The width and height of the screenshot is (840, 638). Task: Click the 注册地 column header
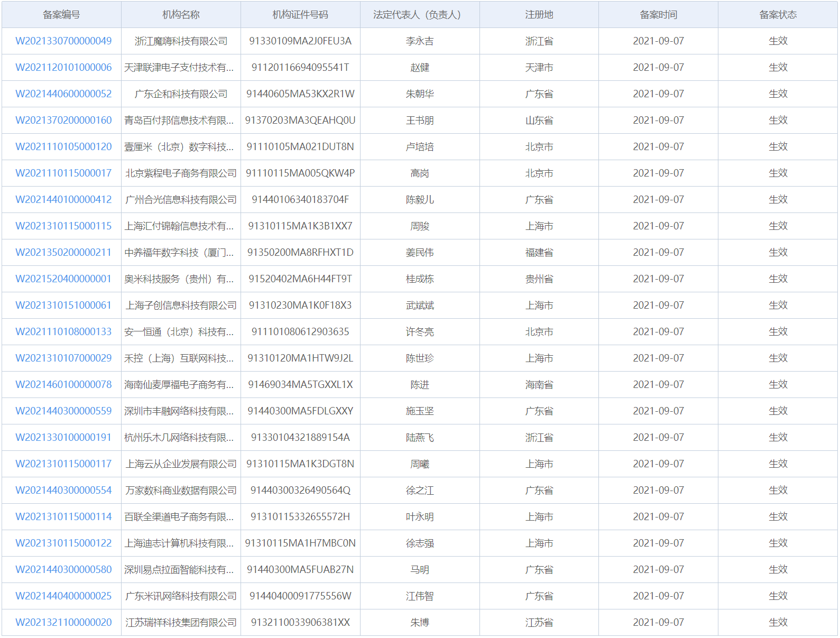tap(539, 15)
